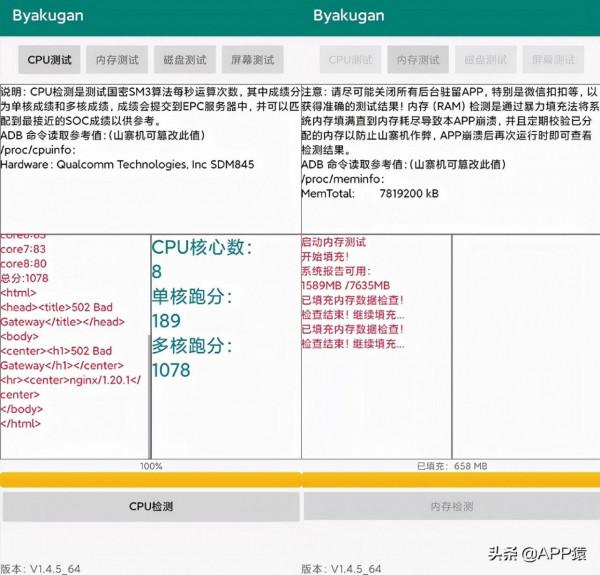
Task: Select the core8:80 log entry
Action: [23, 264]
